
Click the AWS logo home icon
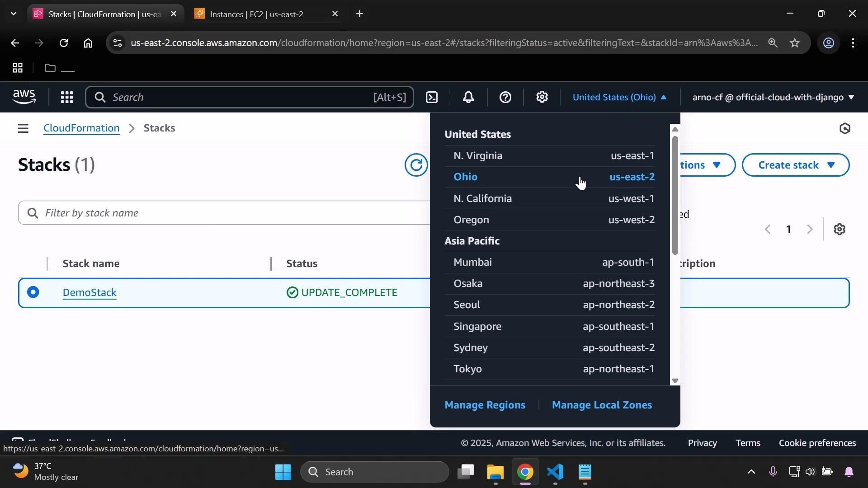point(24,97)
